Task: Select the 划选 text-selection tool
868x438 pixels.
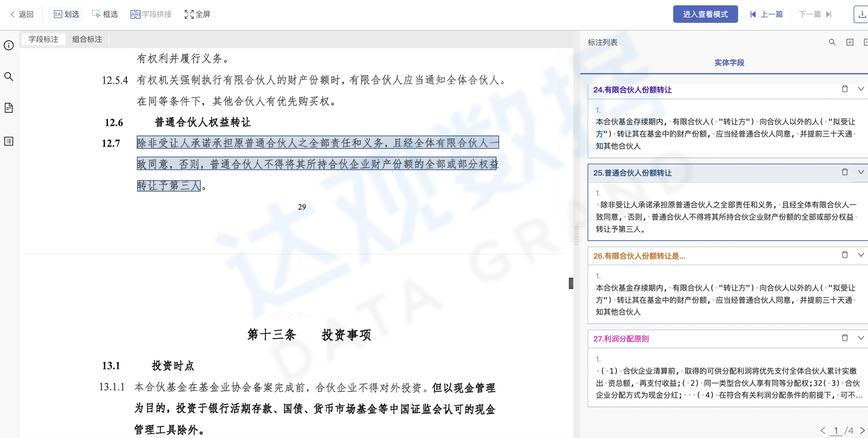Action: [x=67, y=14]
